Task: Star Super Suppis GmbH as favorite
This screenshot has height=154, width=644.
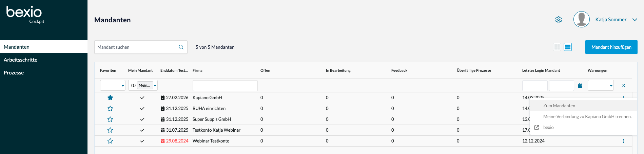Action: point(110,119)
